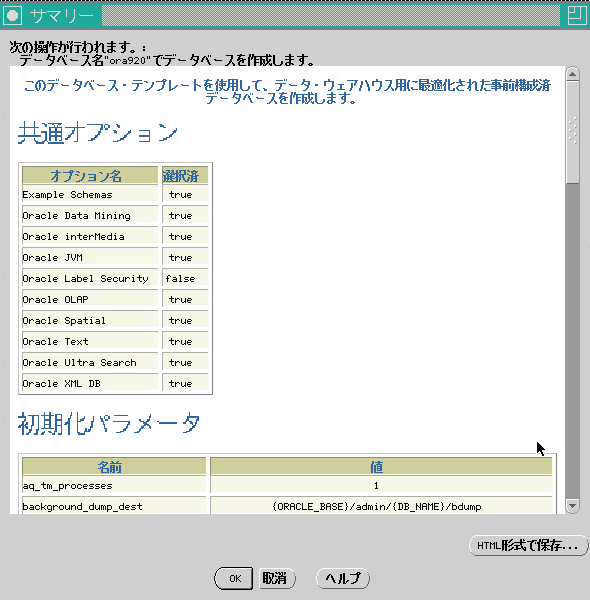Open the window menu icon beside サマリー
Image resolution: width=590 pixels, height=600 pixels.
coord(13,16)
